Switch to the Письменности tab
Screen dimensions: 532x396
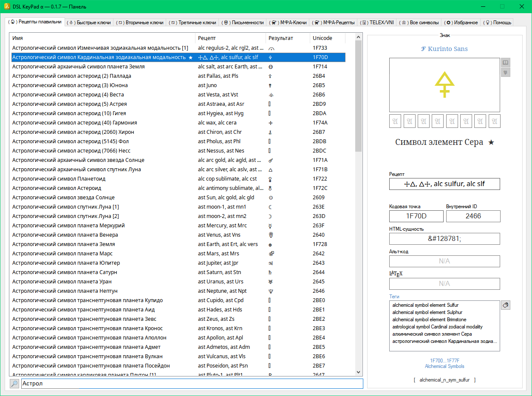(x=244, y=23)
